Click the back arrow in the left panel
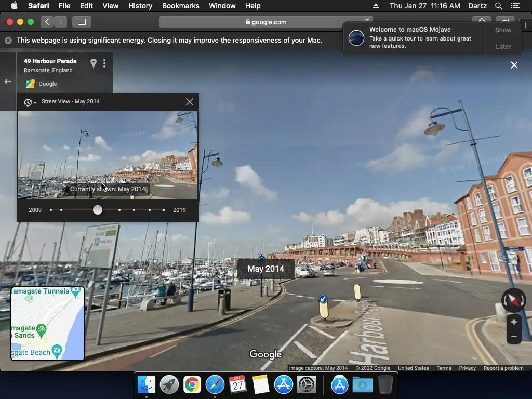This screenshot has height=399, width=532. point(8,82)
